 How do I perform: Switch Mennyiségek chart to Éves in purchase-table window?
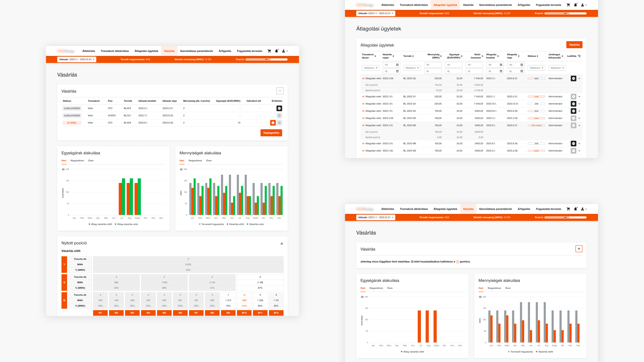(x=209, y=161)
